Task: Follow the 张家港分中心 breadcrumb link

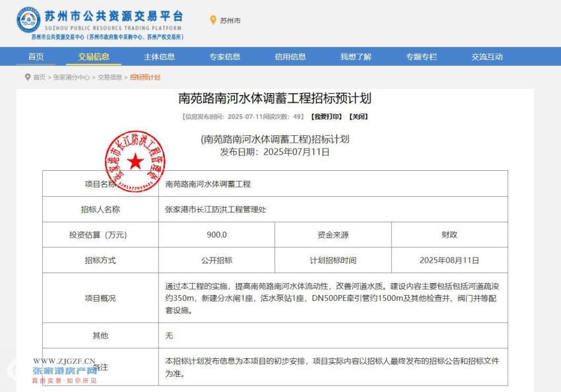Action: point(71,77)
